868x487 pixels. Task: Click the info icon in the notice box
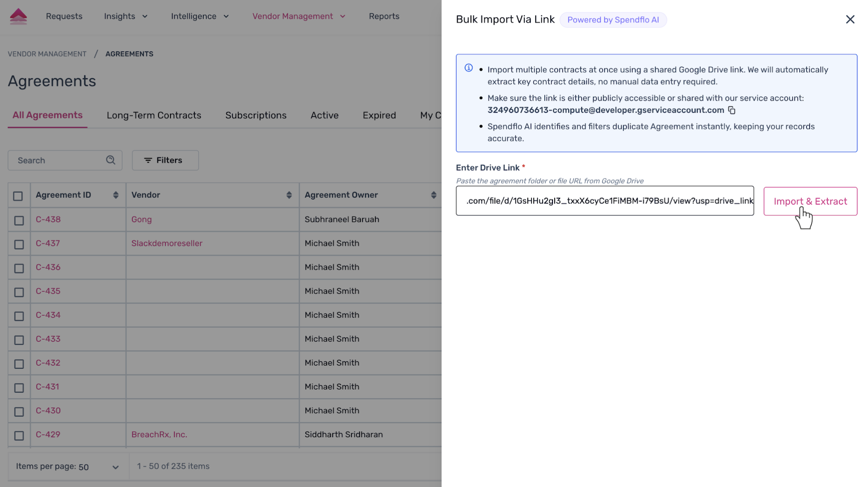pos(469,68)
